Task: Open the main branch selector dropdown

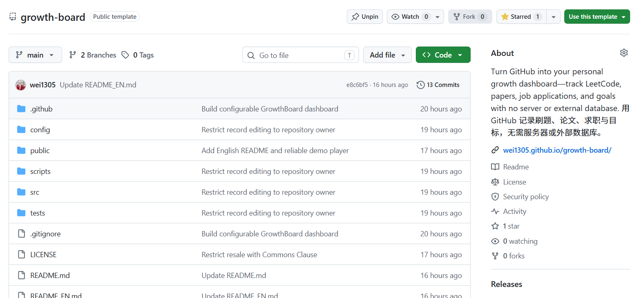Action: coord(35,55)
